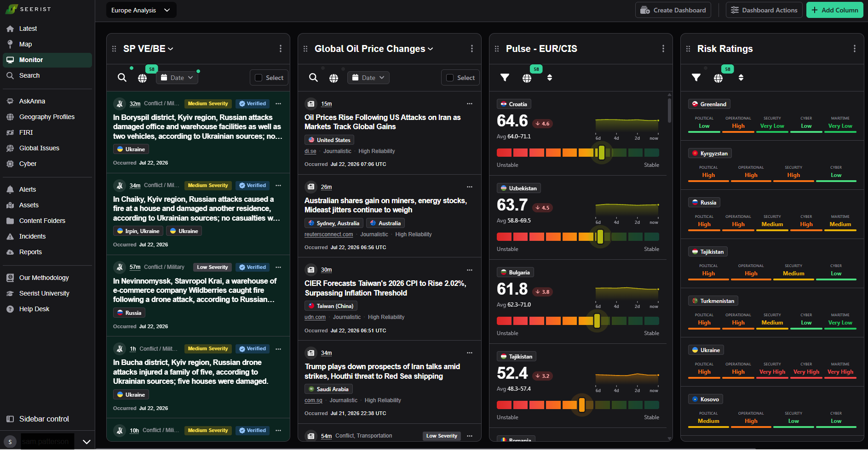Click Croatia stability scale slider
The image size is (868, 450).
click(578, 153)
